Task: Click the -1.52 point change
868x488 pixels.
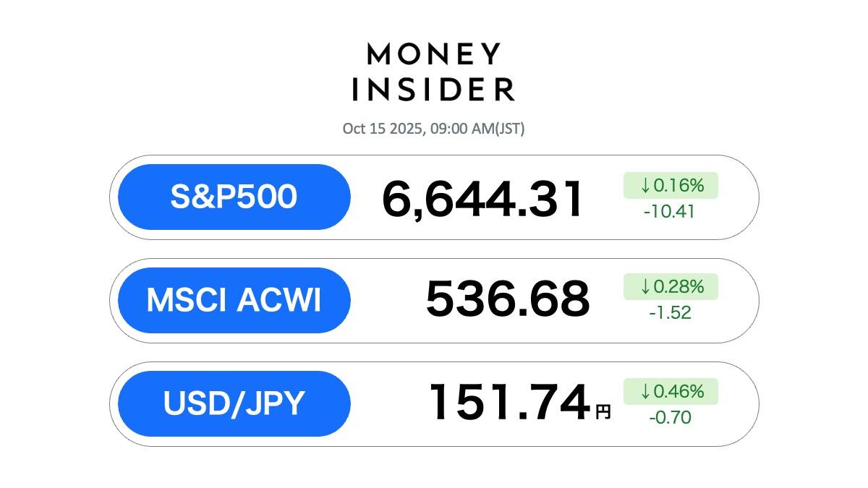Action: (668, 313)
